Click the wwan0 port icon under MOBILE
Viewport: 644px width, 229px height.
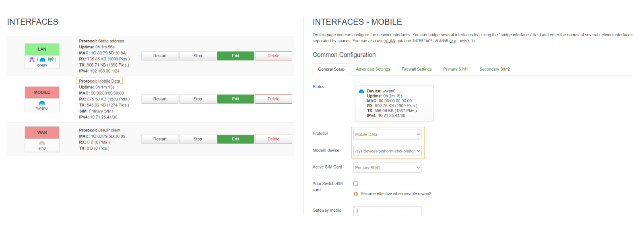click(x=42, y=103)
